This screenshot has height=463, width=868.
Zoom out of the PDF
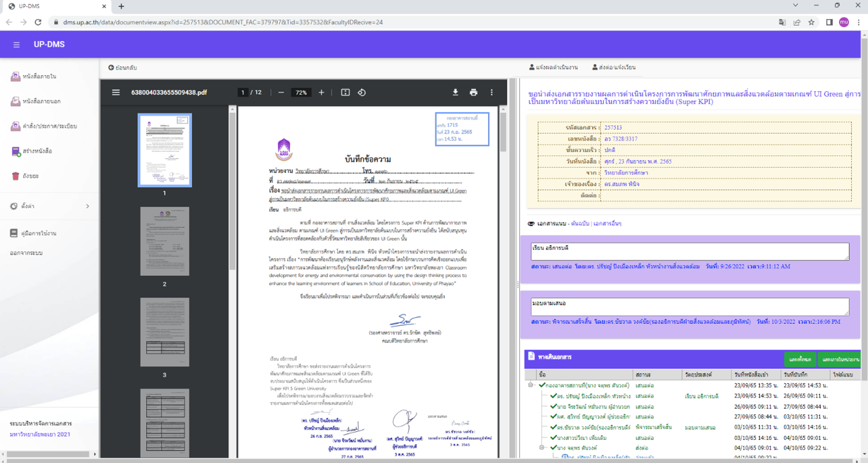point(281,92)
